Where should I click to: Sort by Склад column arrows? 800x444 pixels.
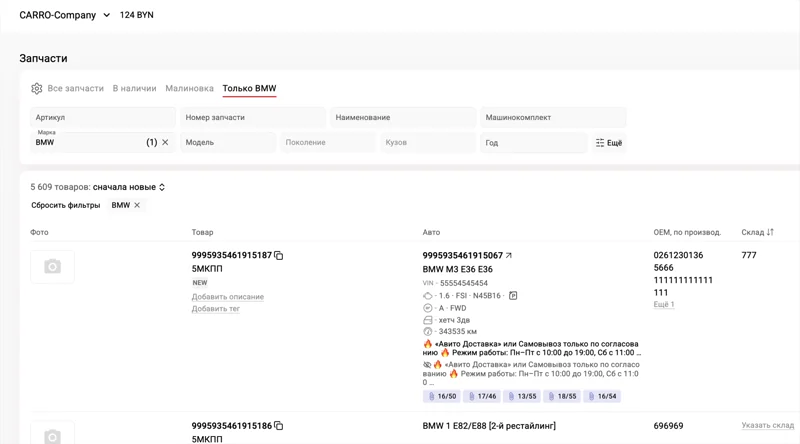[770, 232]
